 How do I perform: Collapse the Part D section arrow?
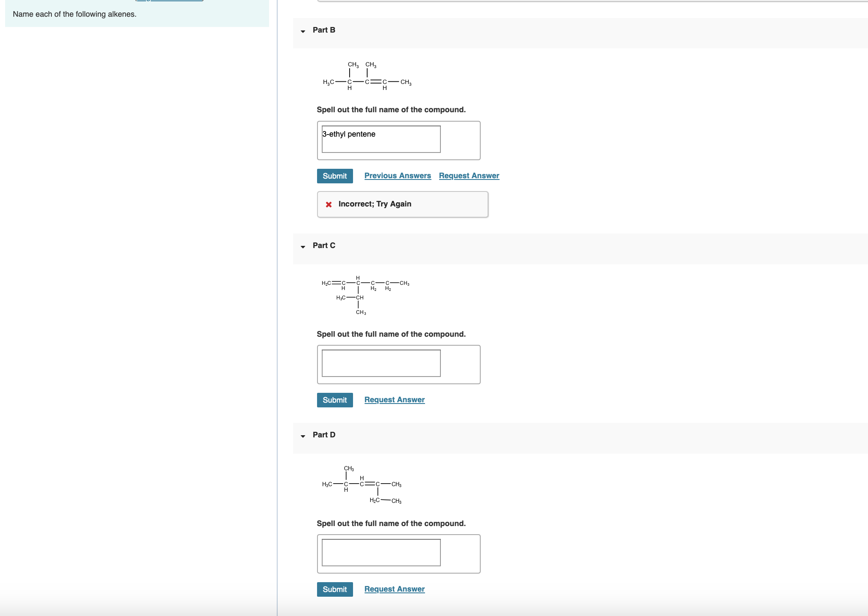303,436
